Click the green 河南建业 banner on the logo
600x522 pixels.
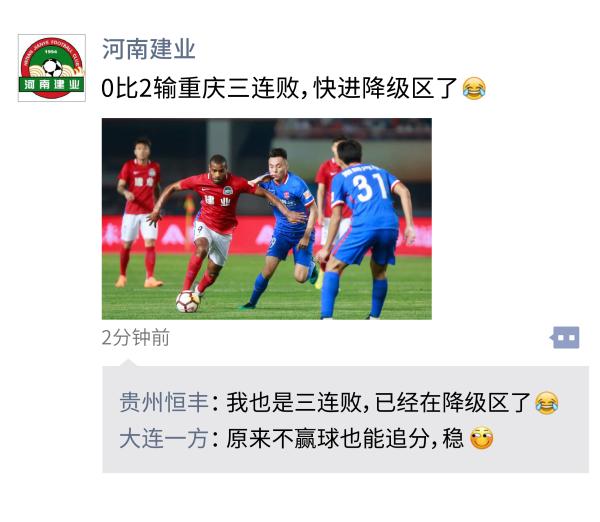(52, 85)
